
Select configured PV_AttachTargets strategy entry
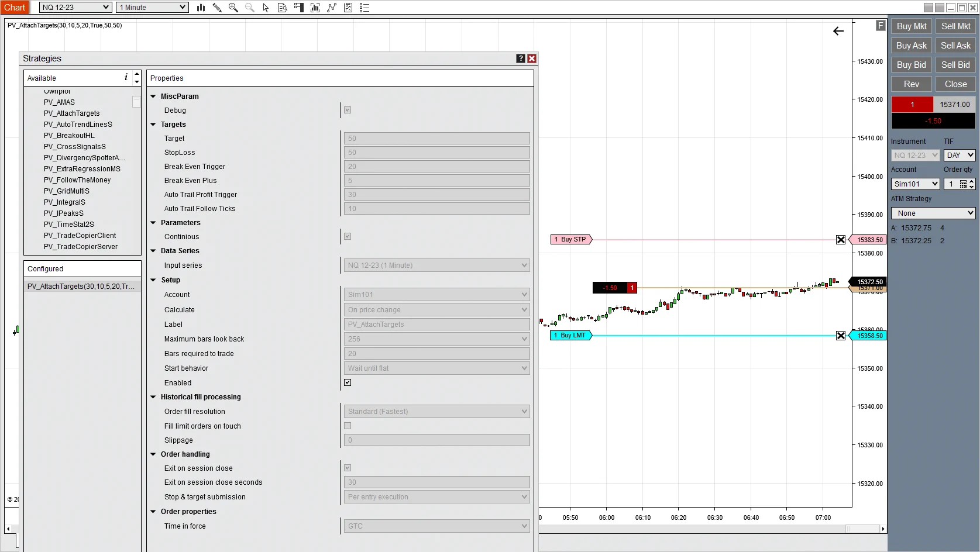coord(82,287)
